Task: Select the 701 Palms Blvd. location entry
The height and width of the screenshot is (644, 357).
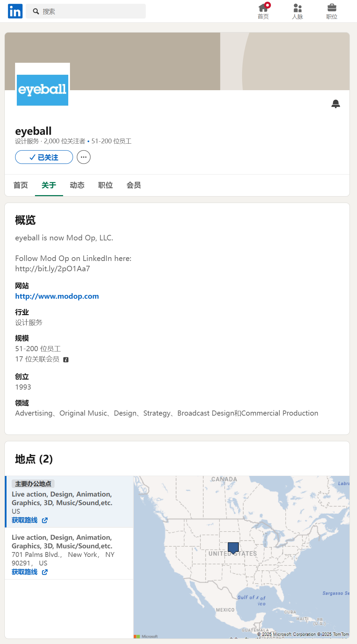Action: click(69, 553)
